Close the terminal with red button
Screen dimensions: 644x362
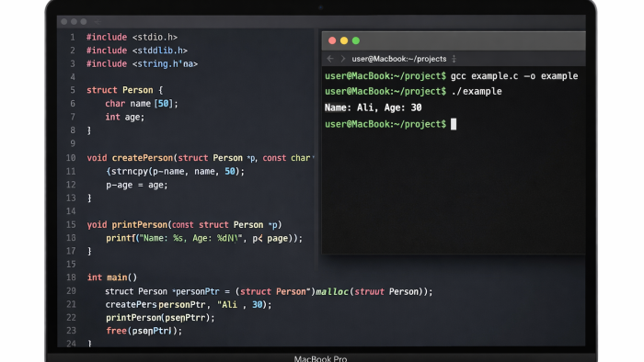[332, 40]
